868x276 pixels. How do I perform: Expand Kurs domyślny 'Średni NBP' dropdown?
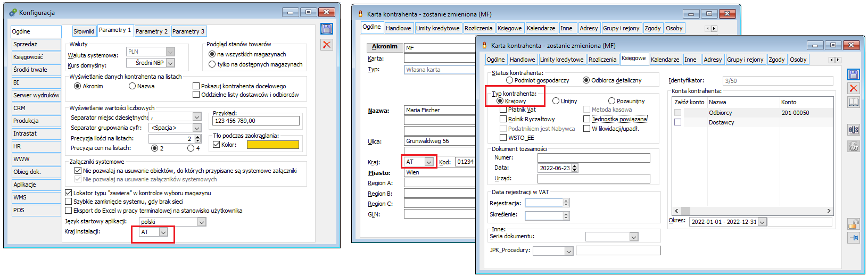pos(170,63)
